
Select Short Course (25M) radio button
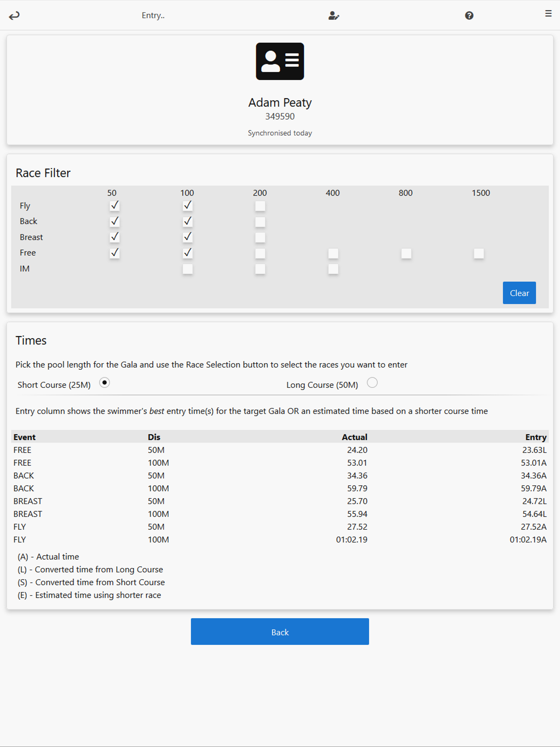pos(104,383)
